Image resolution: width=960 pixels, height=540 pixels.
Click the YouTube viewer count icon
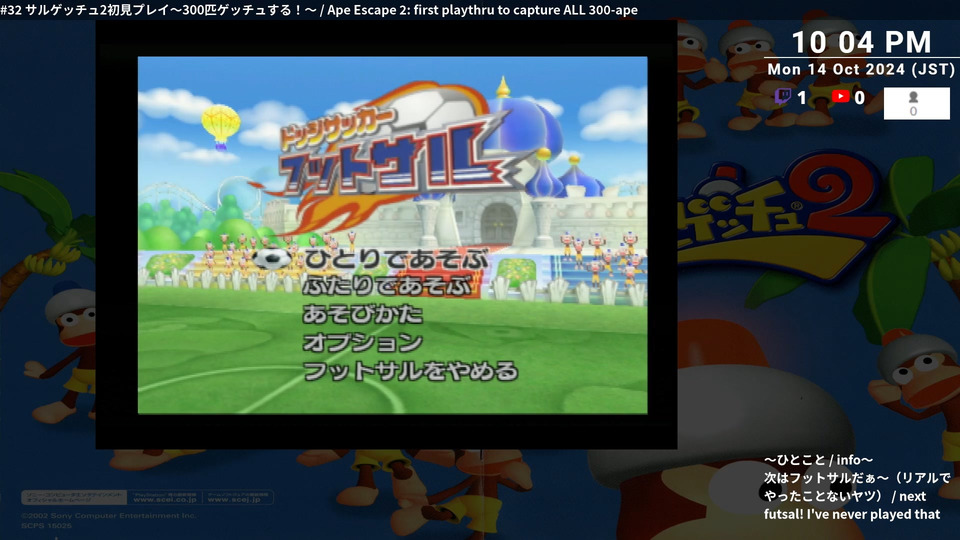coord(840,96)
